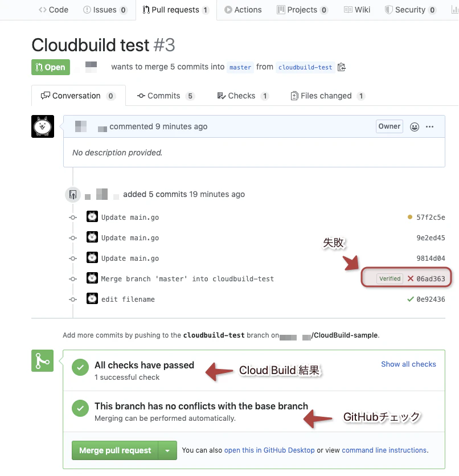The image size is (459, 476).
Task: Click the Verified badge on merge commit
Action: (390, 278)
